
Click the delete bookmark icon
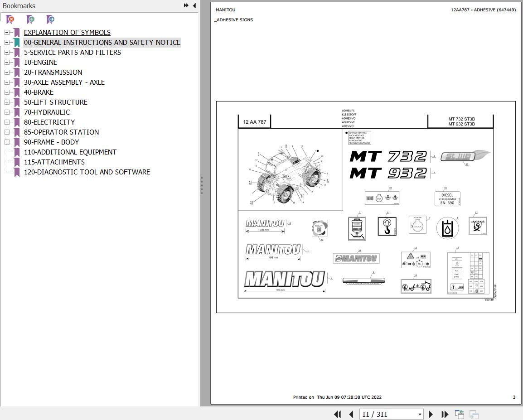(x=10, y=19)
